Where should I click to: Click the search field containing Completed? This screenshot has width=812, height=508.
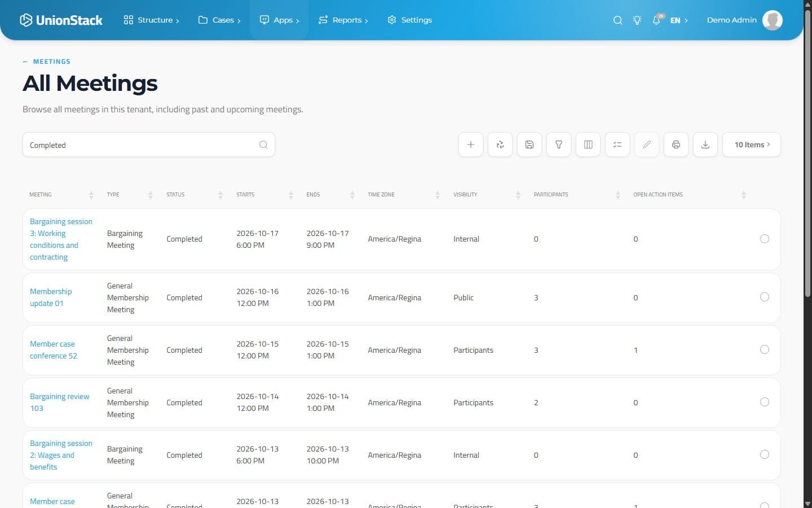click(x=149, y=144)
